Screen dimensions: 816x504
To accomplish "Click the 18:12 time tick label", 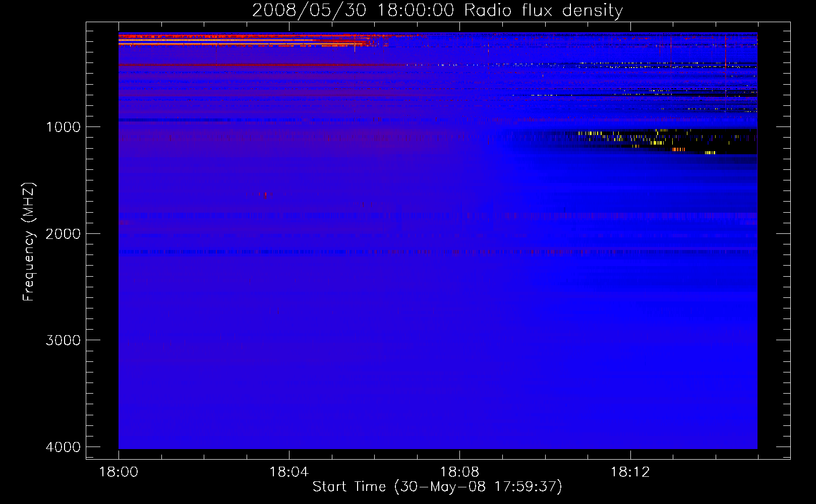I will coord(630,472).
